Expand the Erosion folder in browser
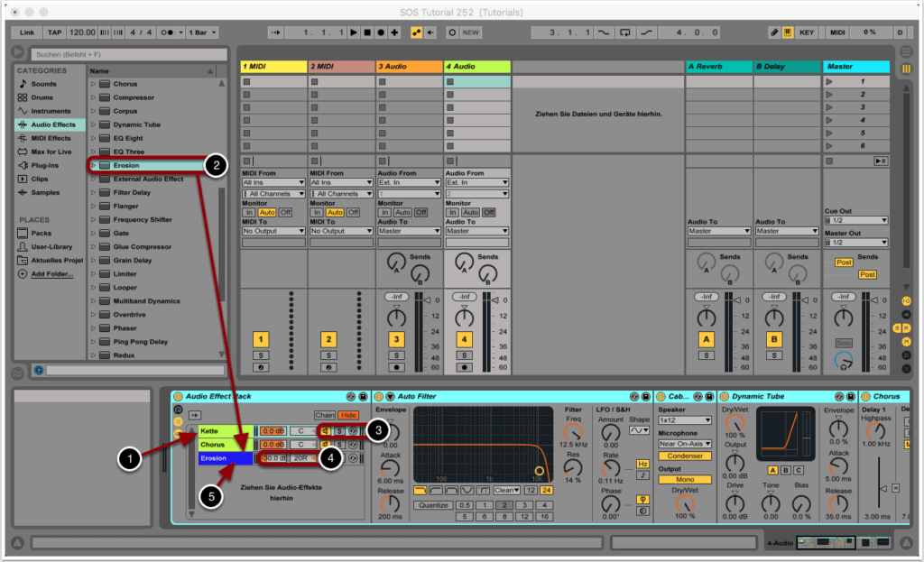 93,166
